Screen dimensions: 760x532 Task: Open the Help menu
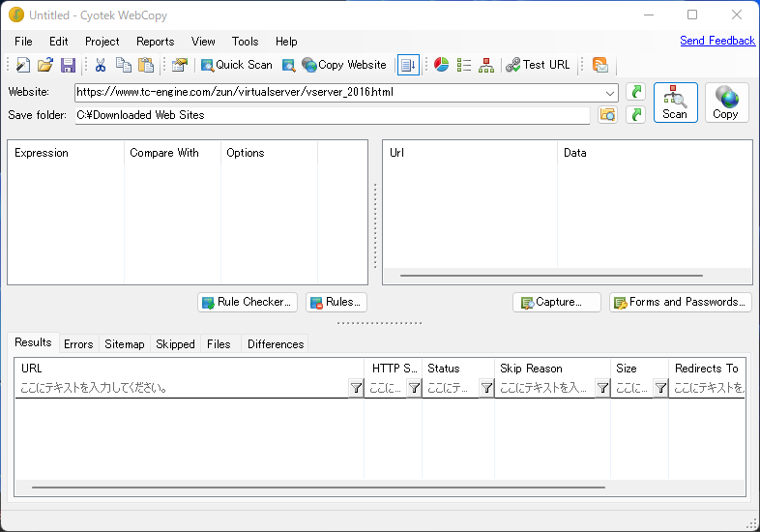click(286, 42)
